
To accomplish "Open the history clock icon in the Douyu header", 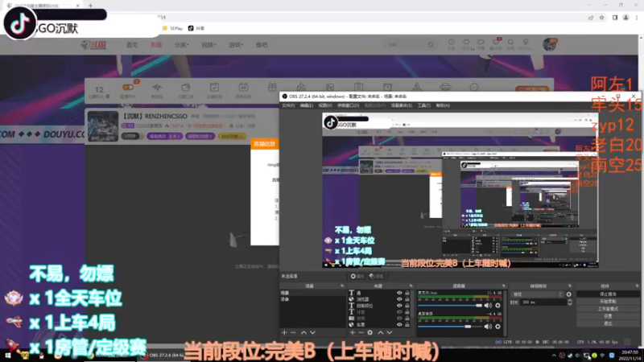I will coord(452,43).
